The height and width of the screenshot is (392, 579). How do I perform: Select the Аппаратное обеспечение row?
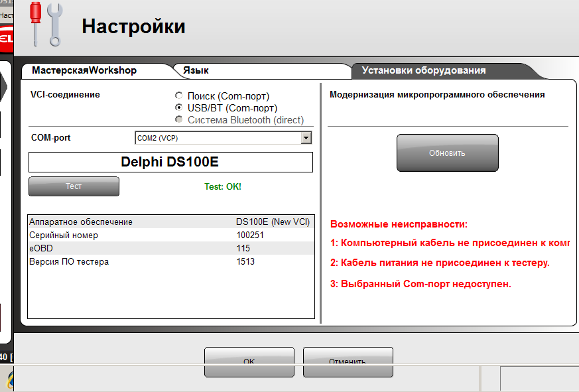[171, 222]
